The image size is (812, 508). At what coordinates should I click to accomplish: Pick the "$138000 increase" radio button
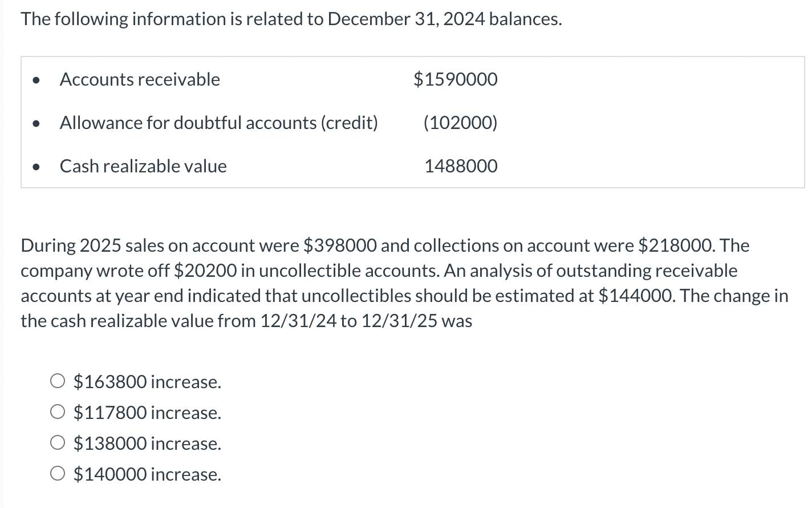click(58, 443)
